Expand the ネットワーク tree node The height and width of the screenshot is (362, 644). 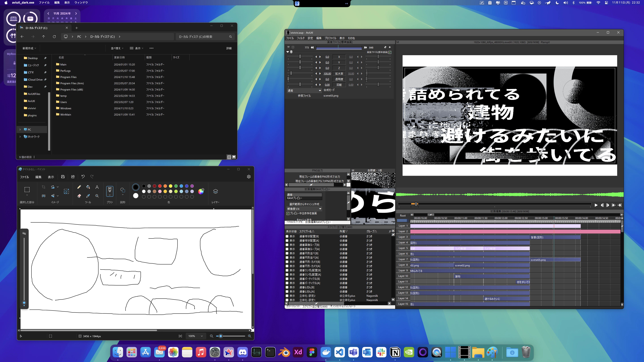(x=20, y=137)
